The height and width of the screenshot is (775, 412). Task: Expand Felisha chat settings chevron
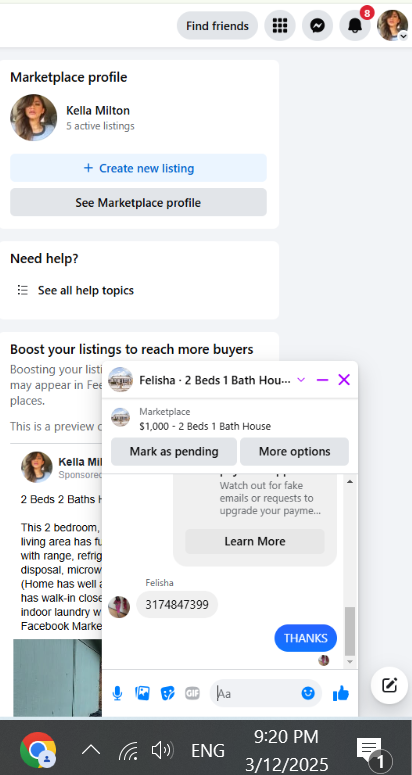[x=301, y=380]
